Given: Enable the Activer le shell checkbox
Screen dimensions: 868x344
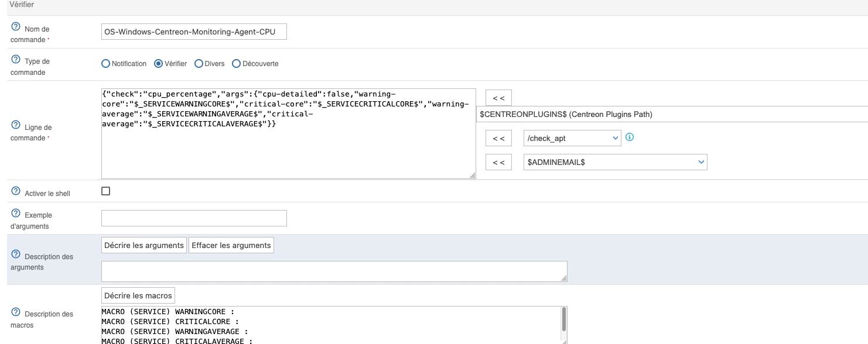Looking at the screenshot, I should 106,191.
